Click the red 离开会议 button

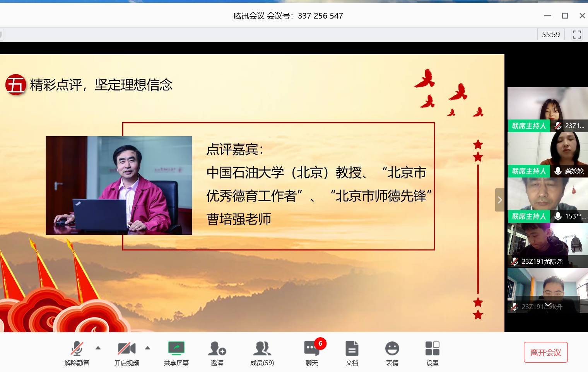point(545,352)
